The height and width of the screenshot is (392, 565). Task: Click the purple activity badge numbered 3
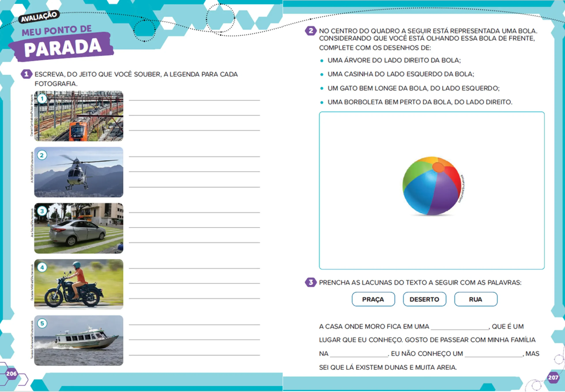click(x=311, y=282)
